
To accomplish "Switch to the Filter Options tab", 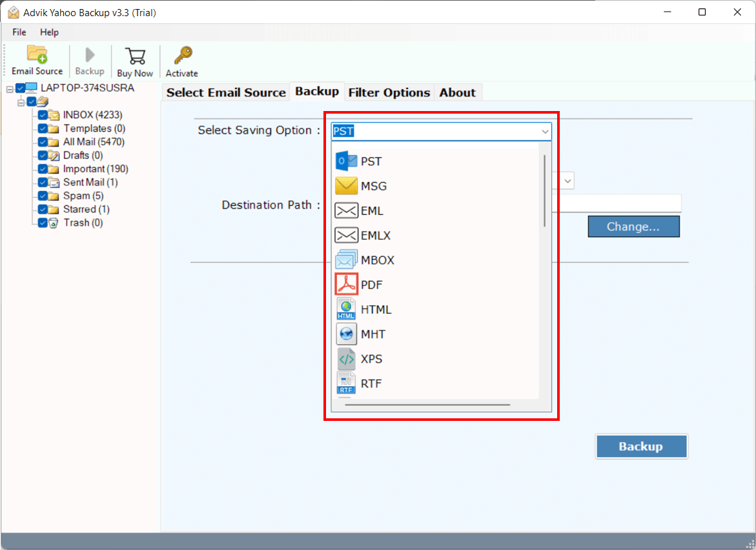I will point(389,92).
